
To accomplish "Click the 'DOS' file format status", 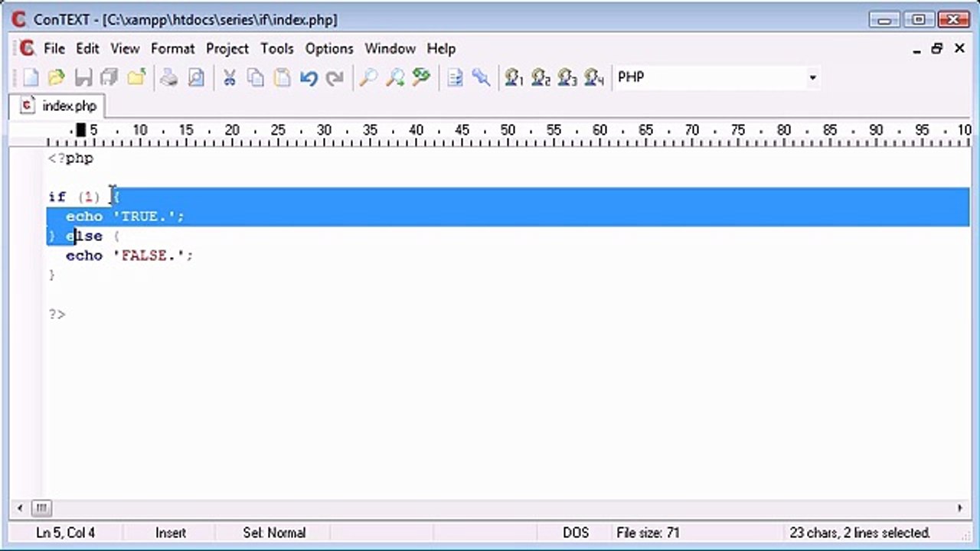I will tap(576, 533).
